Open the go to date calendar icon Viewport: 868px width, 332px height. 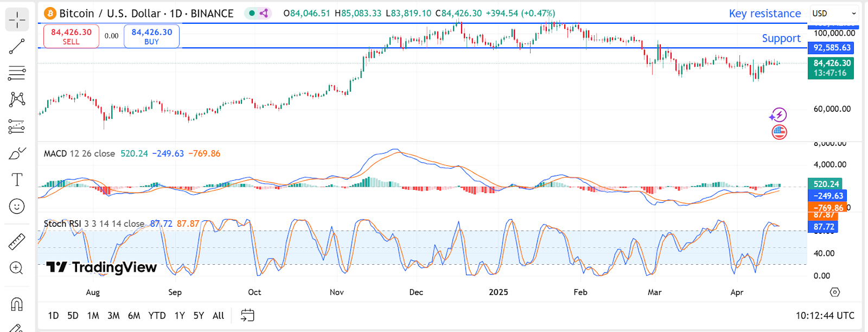(247, 315)
